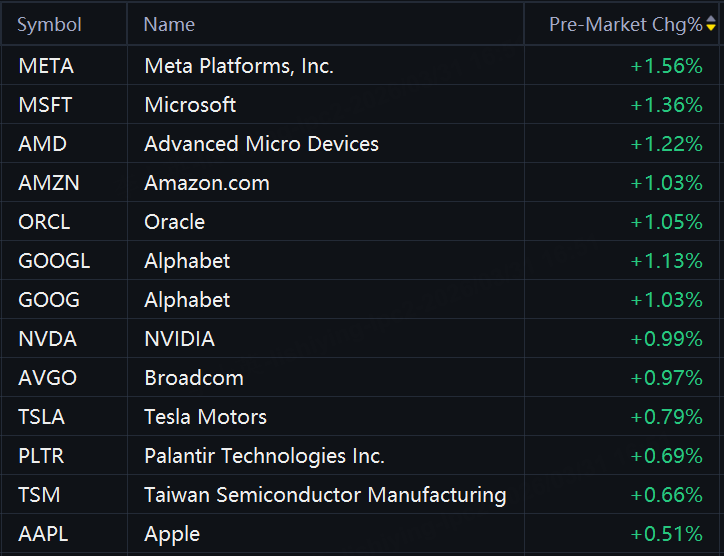Click the GOOG ticker symbol
Screen dimensions: 724x556
(x=48, y=300)
